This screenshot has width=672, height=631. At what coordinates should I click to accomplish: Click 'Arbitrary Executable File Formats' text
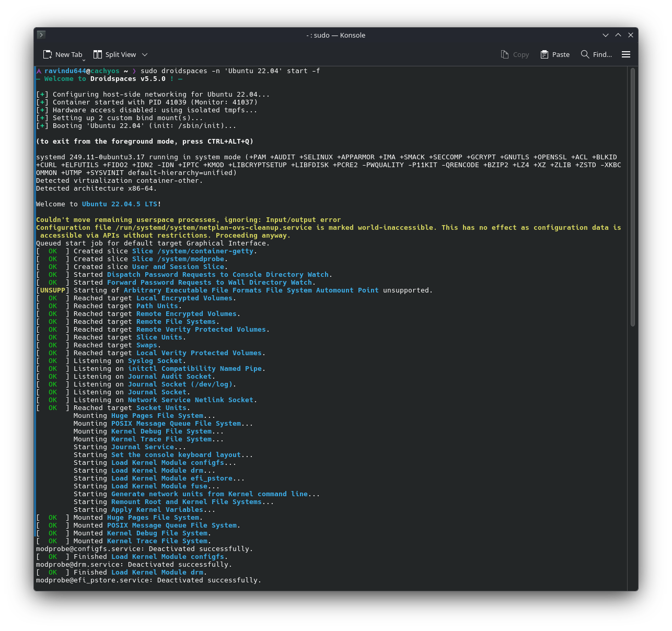click(x=193, y=290)
